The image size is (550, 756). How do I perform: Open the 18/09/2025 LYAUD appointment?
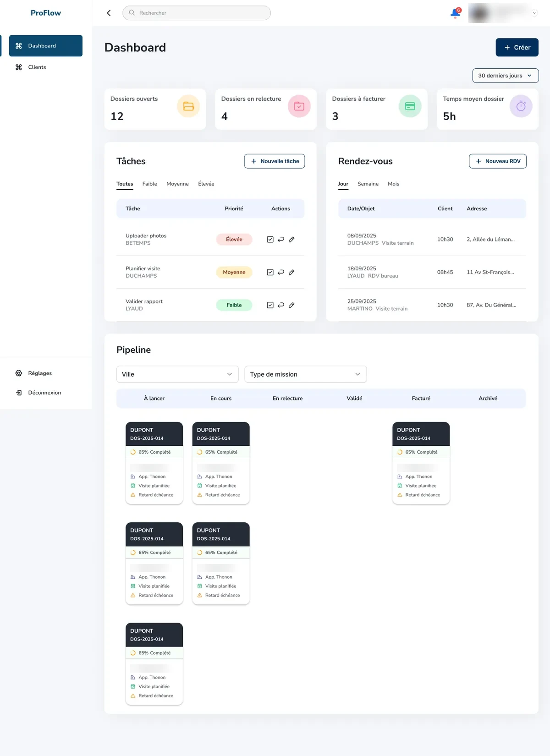point(432,272)
